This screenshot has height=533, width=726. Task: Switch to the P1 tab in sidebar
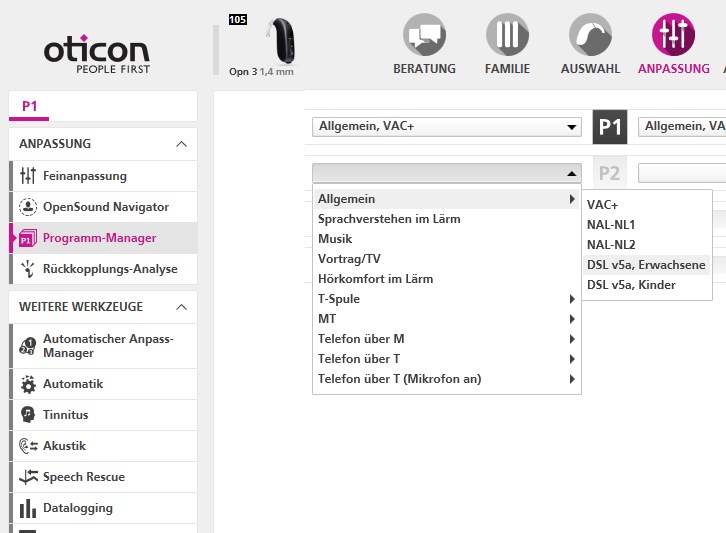(29, 107)
